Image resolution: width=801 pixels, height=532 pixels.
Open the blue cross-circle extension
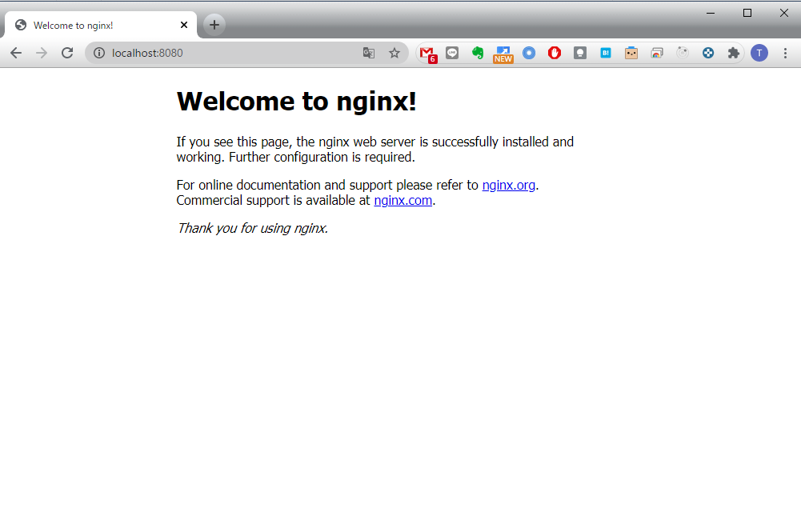[x=708, y=53]
